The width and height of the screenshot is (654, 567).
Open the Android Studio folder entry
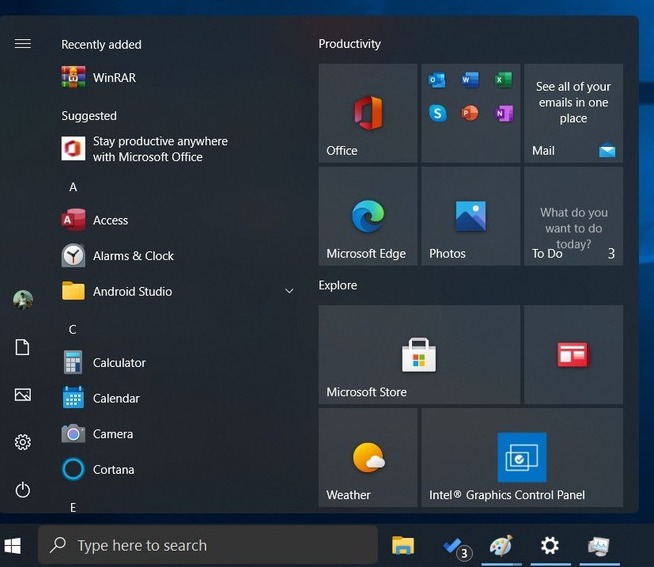tap(178, 291)
